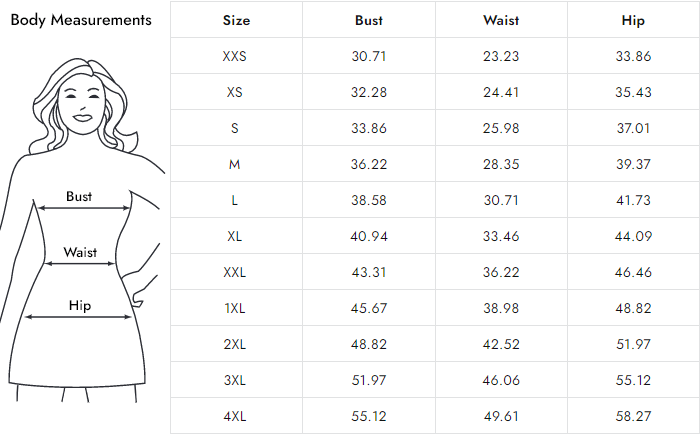Select the XS size cell
This screenshot has width=700, height=434.
[235, 92]
